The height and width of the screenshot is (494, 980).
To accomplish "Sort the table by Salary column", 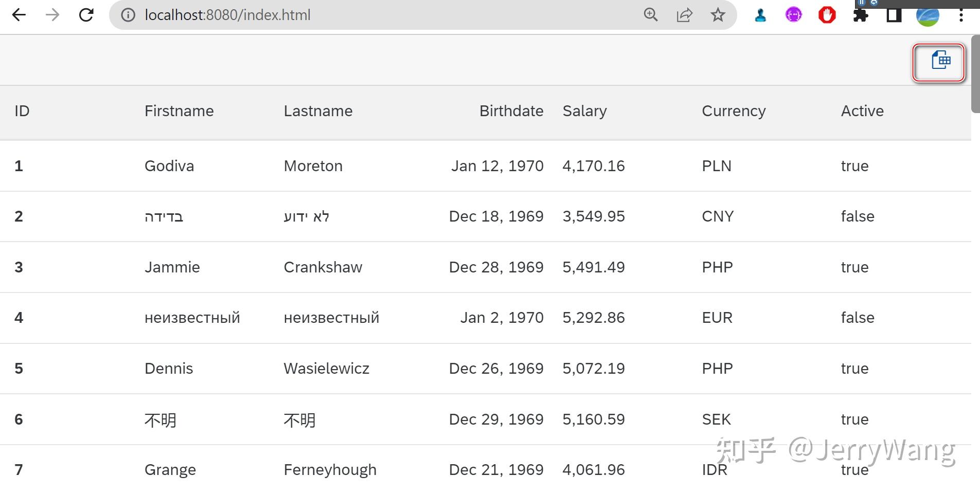I will pos(584,111).
